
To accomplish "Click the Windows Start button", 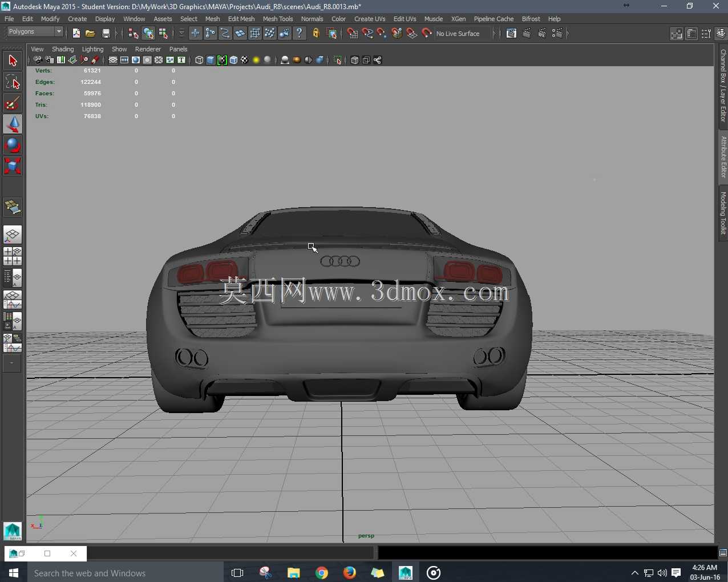I will [14, 572].
